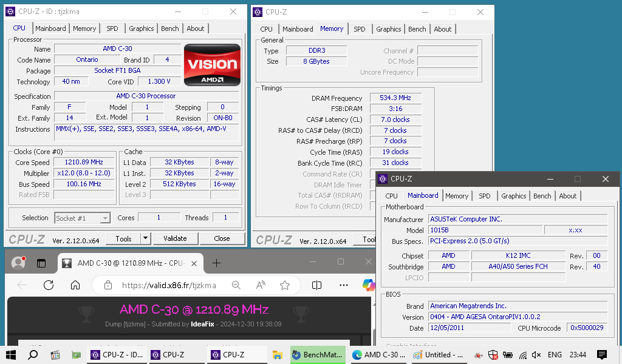Click the CPU-Z ID tjzkma title bar icon
This screenshot has height=364, width=622.
tap(10, 12)
